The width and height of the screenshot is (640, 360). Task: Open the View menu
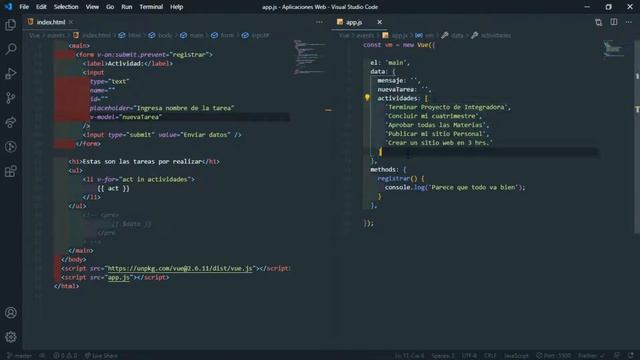92,7
